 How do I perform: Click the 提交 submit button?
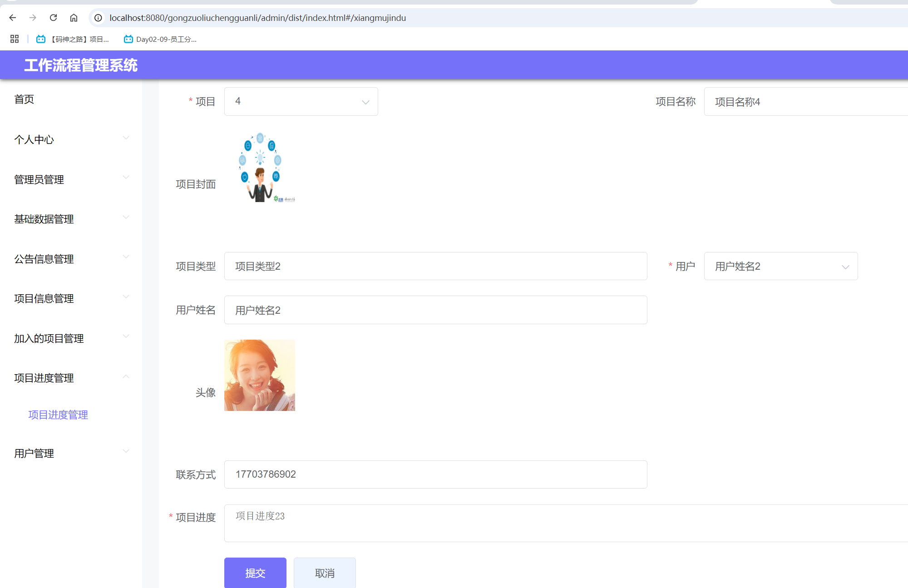coord(255,573)
